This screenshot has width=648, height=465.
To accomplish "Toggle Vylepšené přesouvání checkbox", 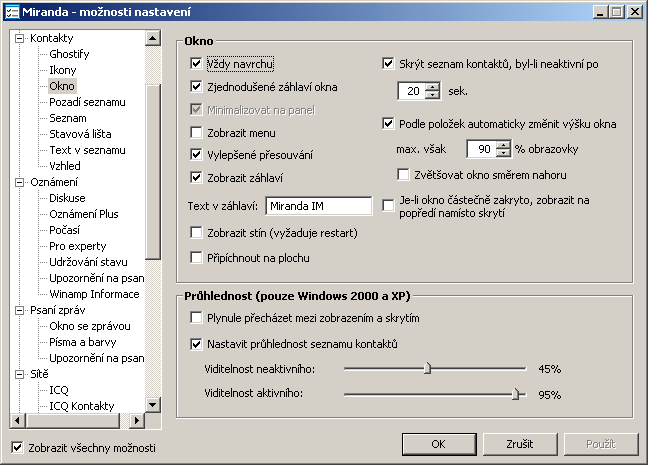I will coord(196,155).
